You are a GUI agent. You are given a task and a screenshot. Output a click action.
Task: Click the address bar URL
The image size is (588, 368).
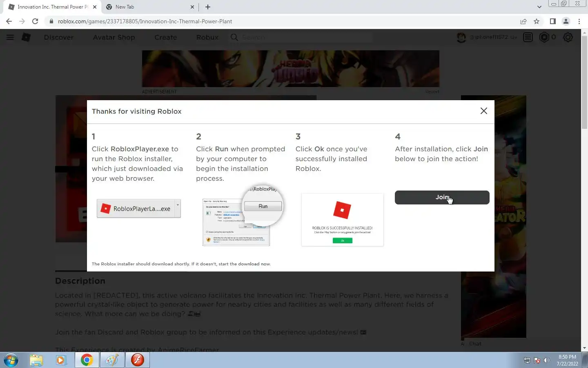145,21
